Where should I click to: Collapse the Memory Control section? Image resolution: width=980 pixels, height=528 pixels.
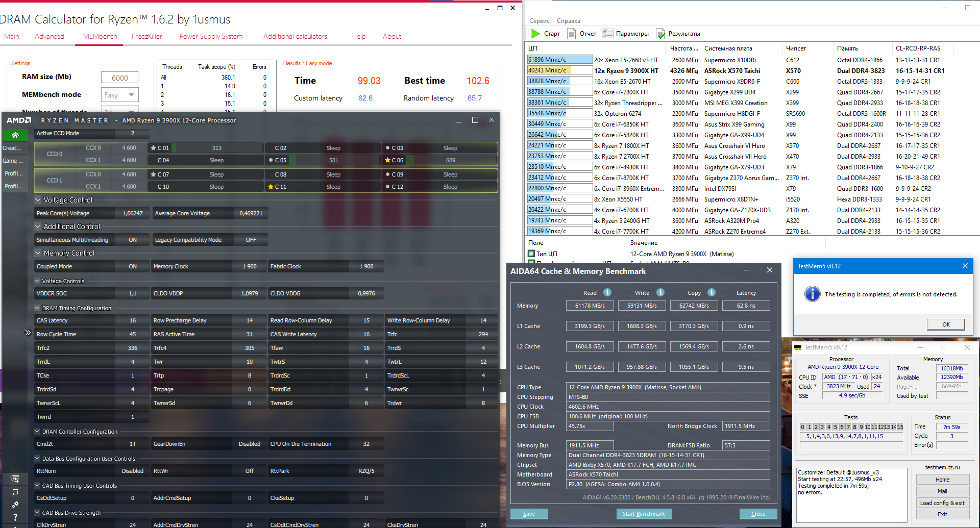[x=38, y=253]
